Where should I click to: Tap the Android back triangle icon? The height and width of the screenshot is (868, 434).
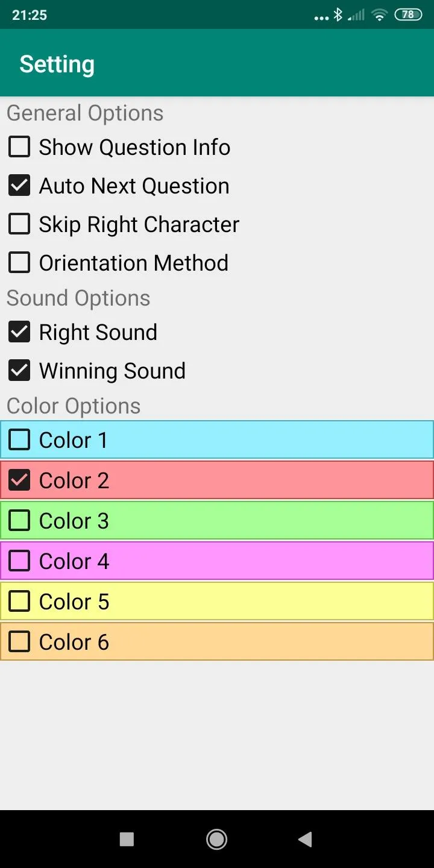click(306, 839)
